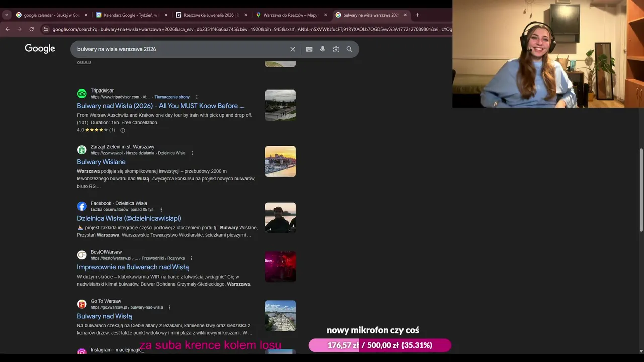This screenshot has width=644, height=362.
Task: Open site information icon in address bar
Action: pyautogui.click(x=46, y=29)
